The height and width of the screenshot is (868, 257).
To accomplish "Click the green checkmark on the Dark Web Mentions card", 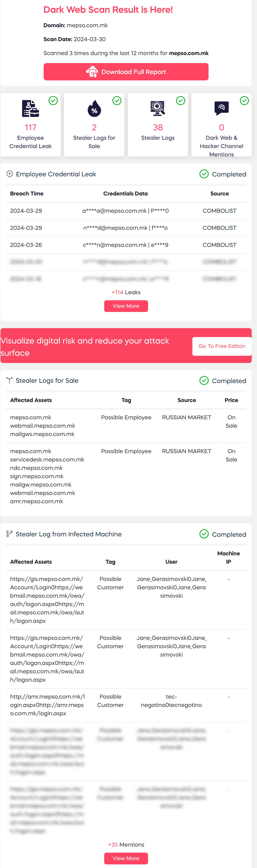I will pos(244,100).
